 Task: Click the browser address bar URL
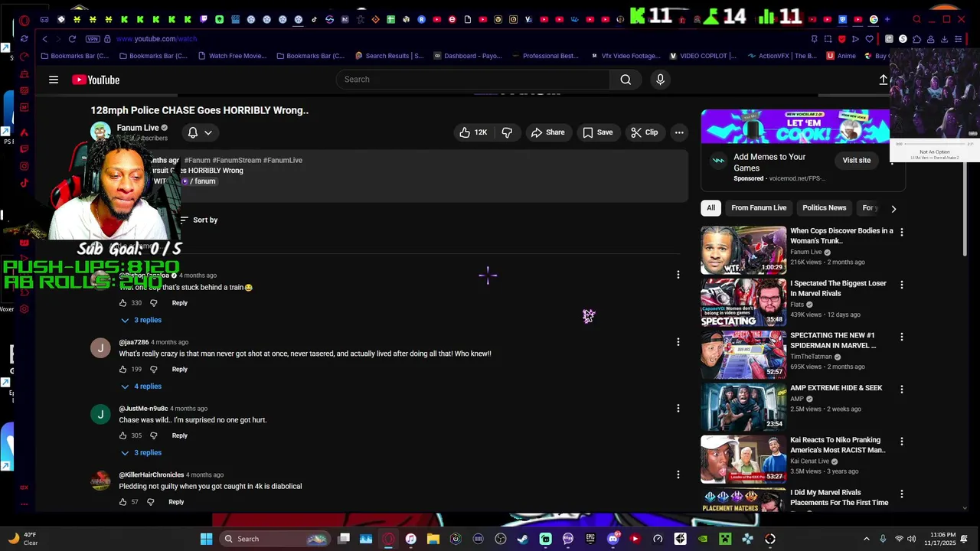click(x=157, y=38)
